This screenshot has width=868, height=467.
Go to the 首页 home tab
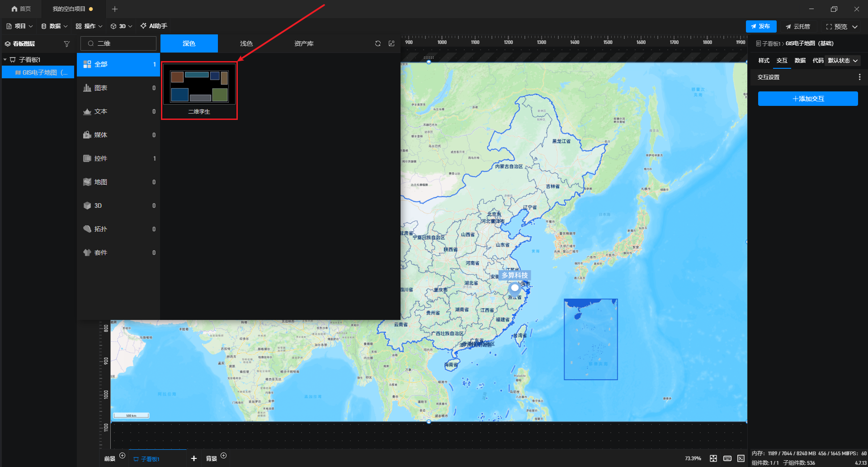[x=21, y=9]
